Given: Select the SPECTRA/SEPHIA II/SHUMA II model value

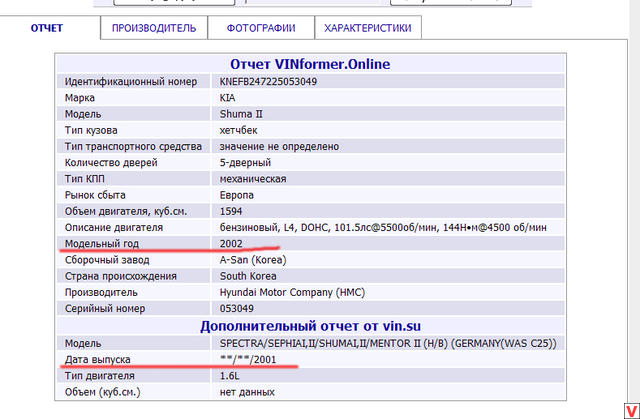Looking at the screenshot, I should click(388, 344).
